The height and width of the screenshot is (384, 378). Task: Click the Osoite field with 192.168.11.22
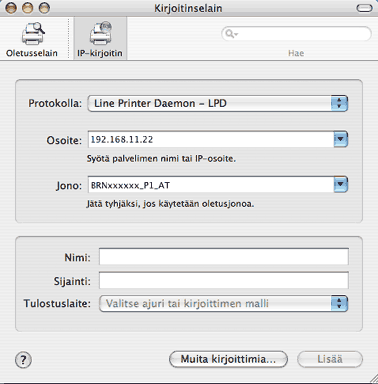211,139
